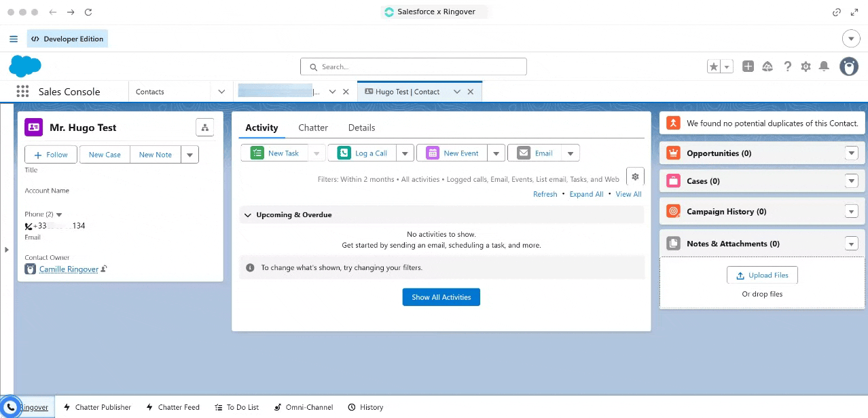Click the phone number call icon
Viewport: 868px width, 418px height.
(x=29, y=226)
